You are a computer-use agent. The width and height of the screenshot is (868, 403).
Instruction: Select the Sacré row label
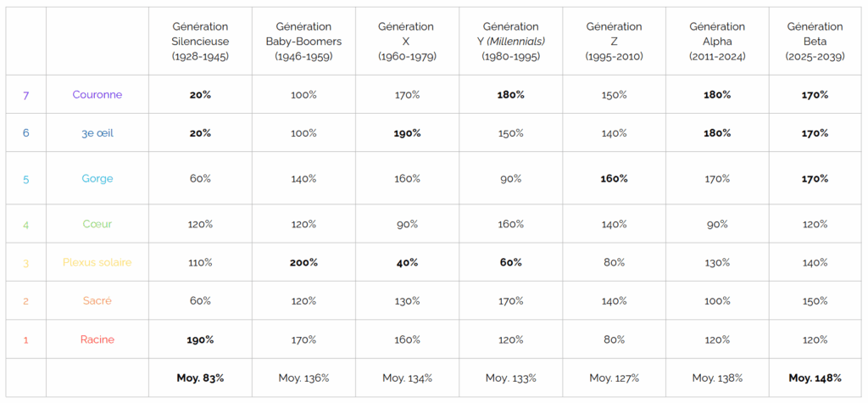(97, 301)
